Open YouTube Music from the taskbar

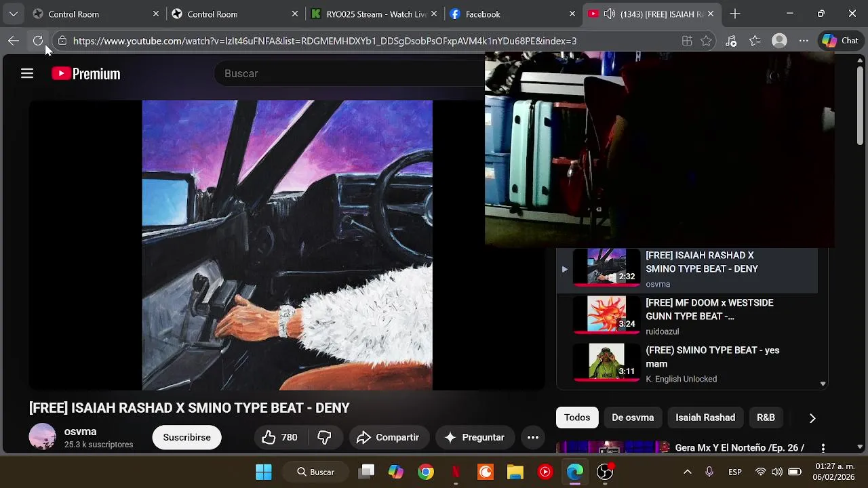click(x=545, y=472)
